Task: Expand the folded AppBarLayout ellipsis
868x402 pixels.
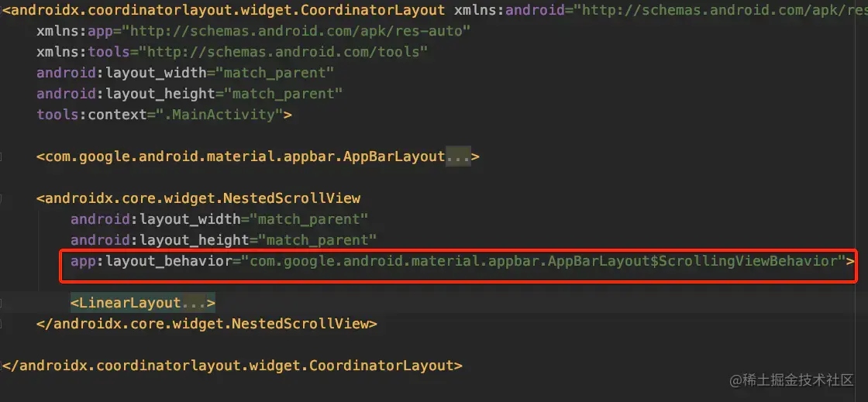Action: pyautogui.click(x=458, y=156)
